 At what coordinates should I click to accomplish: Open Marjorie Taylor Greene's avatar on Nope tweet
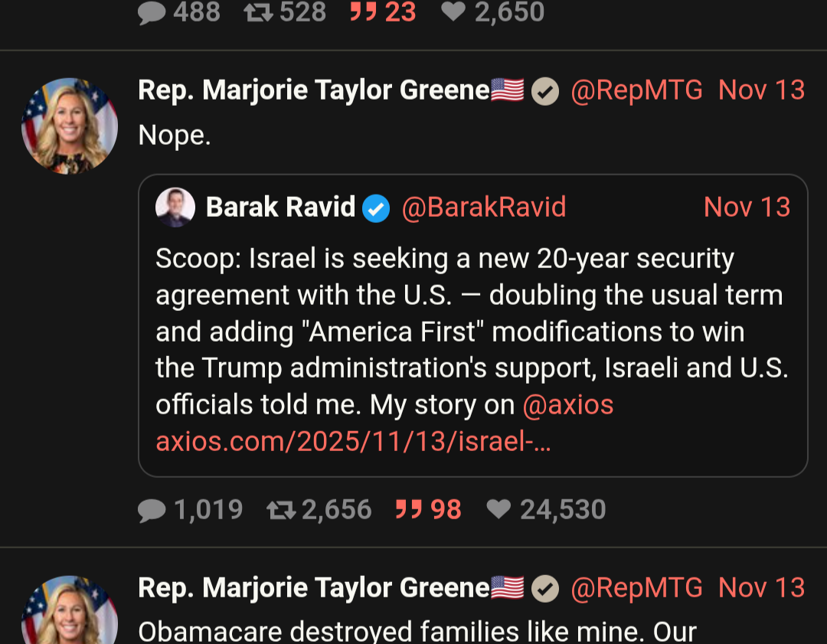pyautogui.click(x=70, y=126)
